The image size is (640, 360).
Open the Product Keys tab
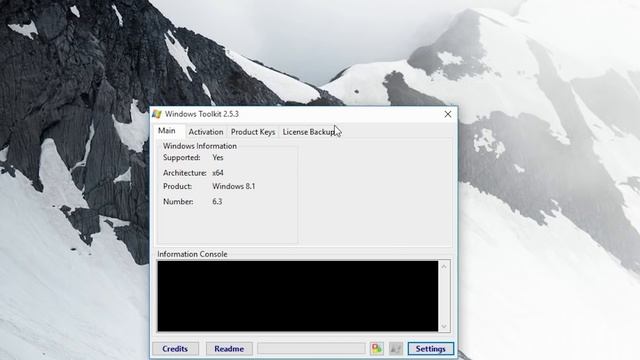[253, 132]
